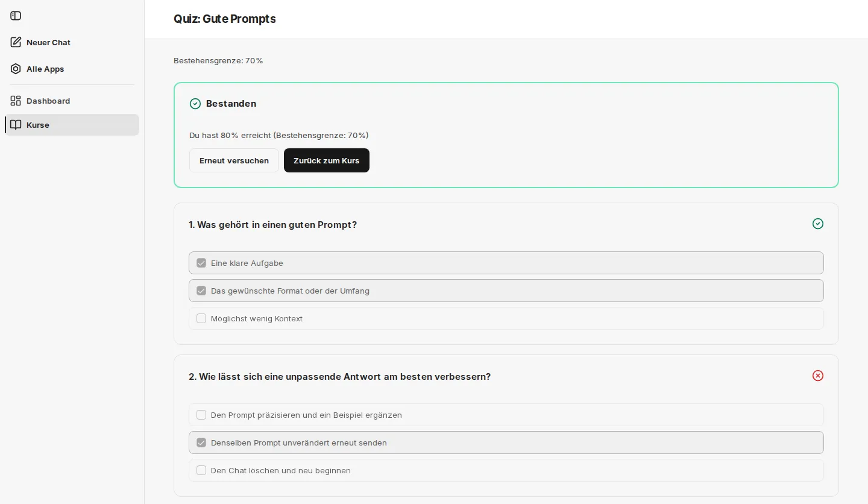Toggle the "Eine klare Aufgabe" checkbox
The image size is (868, 504).
pos(201,263)
